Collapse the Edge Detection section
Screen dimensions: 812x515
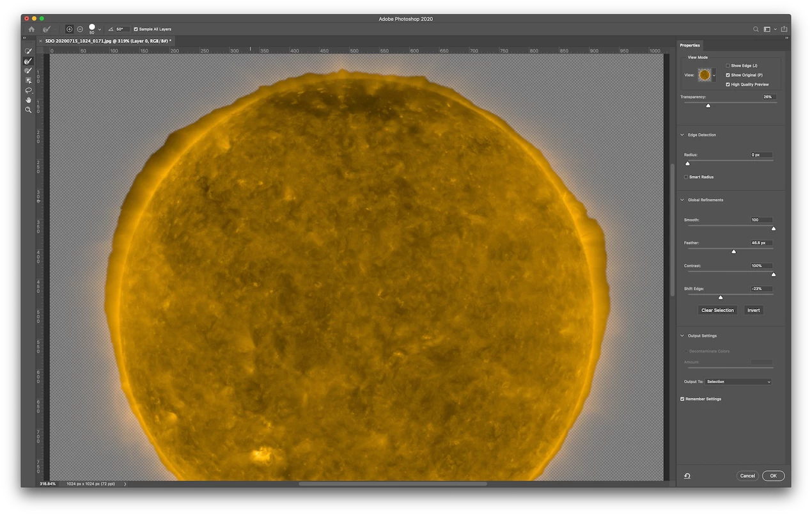(x=682, y=135)
